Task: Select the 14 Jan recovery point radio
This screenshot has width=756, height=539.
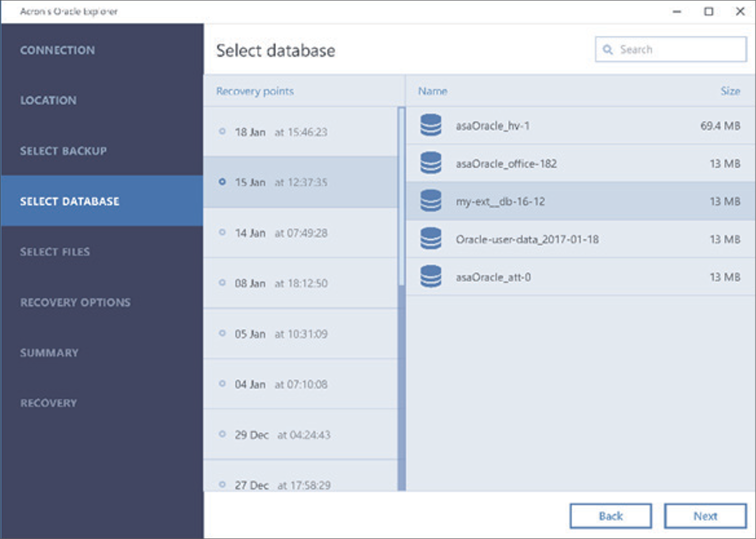Action: [222, 232]
